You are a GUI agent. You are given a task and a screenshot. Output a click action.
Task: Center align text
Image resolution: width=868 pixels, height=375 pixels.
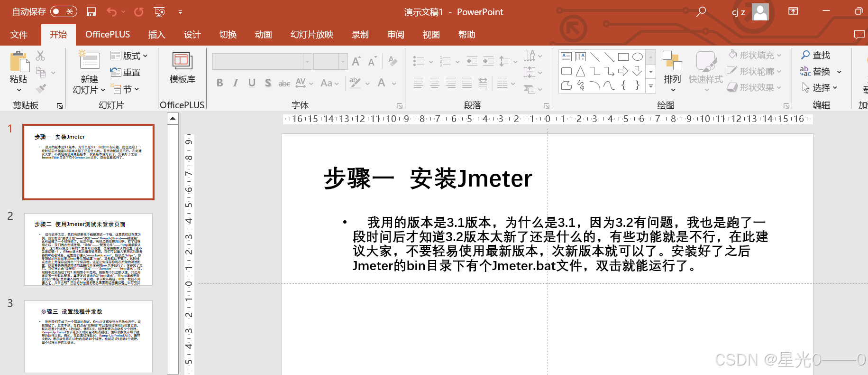tap(434, 83)
